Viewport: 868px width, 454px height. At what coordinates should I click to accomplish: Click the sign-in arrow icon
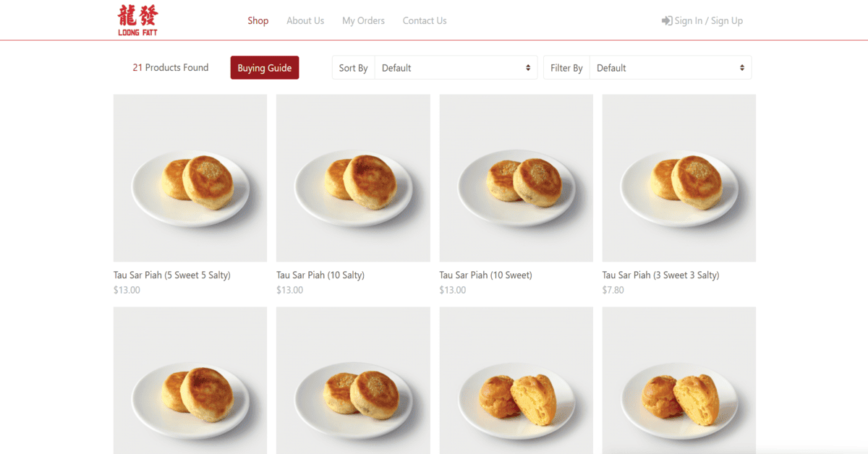pos(667,21)
